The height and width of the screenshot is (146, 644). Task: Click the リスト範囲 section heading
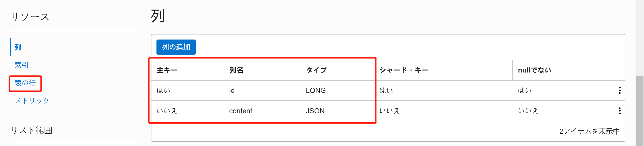pyautogui.click(x=32, y=130)
